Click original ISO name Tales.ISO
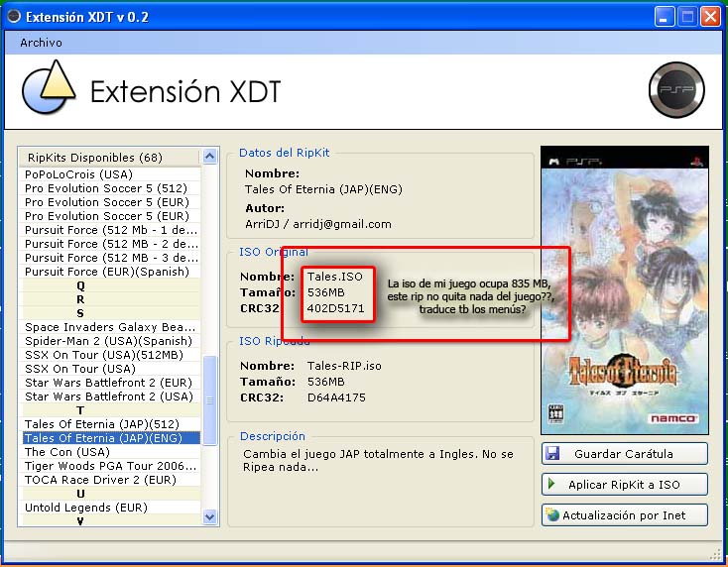The image size is (728, 567). (x=335, y=277)
